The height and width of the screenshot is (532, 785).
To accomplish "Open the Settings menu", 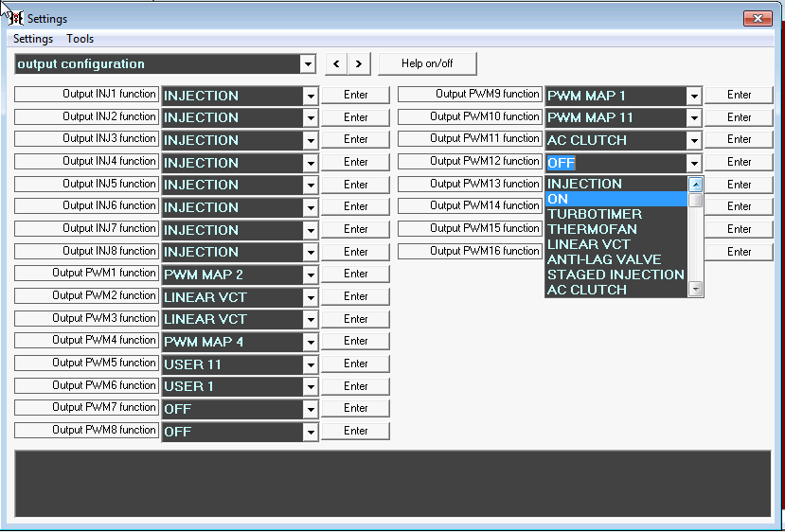I will (x=33, y=39).
